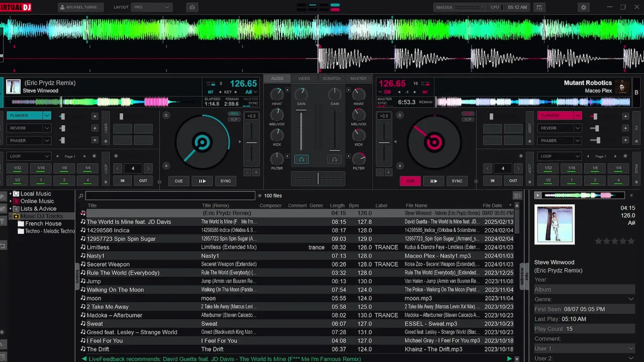Set loop OUT on the right deck
644x362 pixels.
click(513, 180)
